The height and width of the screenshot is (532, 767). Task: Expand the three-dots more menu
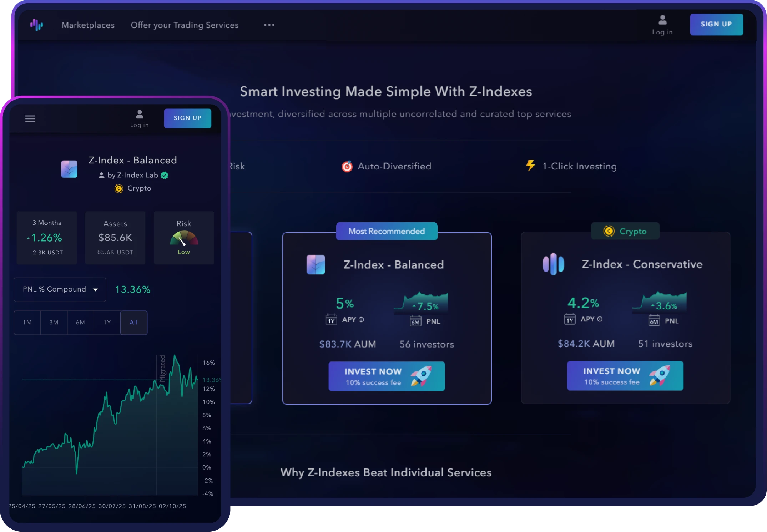click(x=269, y=25)
